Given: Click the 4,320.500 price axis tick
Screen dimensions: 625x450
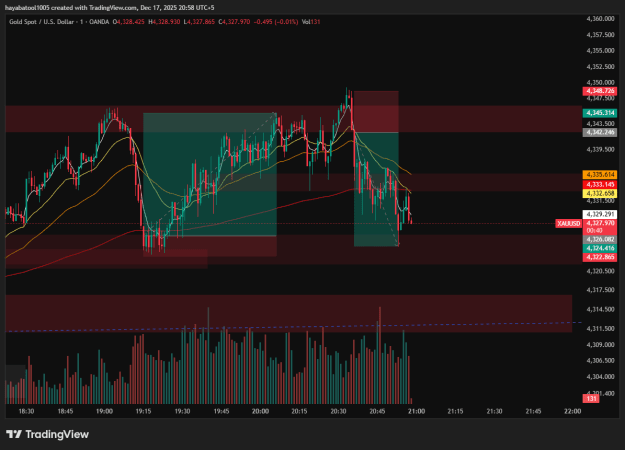Looking at the screenshot, I should (600, 271).
